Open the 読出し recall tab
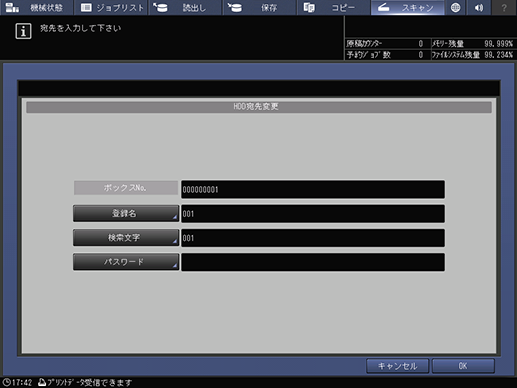 tap(185, 7)
